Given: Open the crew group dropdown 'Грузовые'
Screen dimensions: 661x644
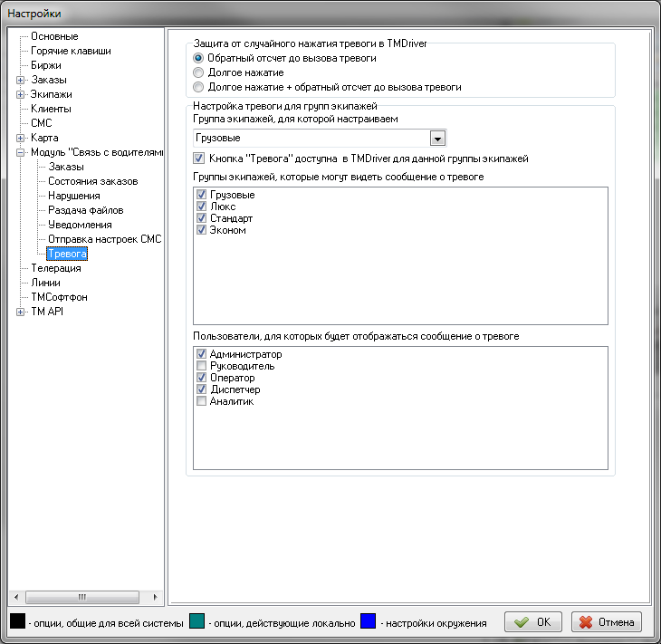Looking at the screenshot, I should [438, 138].
